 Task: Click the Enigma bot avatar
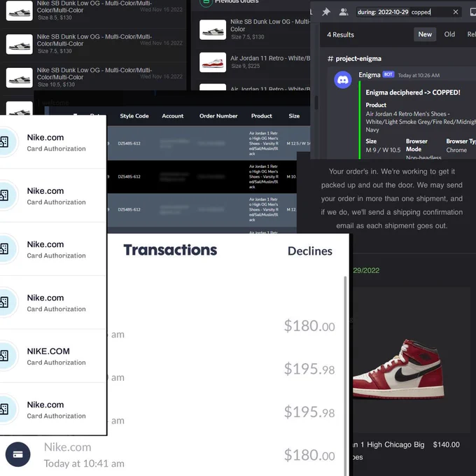tap(343, 80)
